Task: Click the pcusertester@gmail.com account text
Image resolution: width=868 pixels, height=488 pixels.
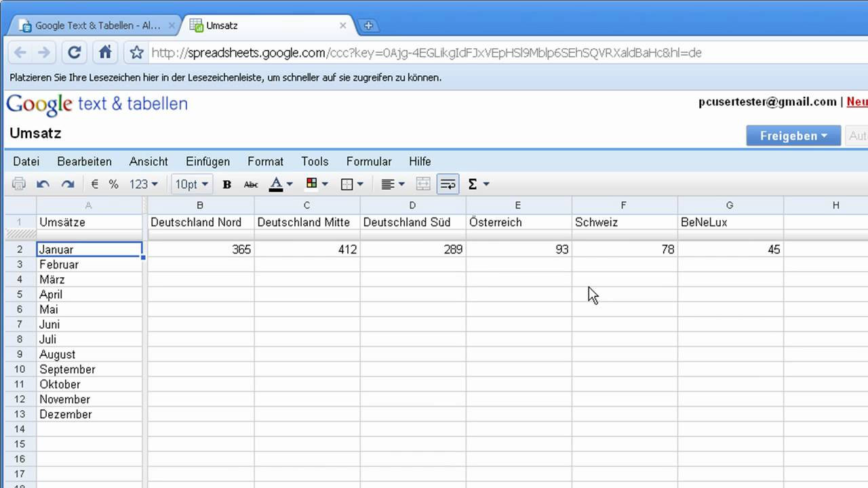Action: (768, 102)
